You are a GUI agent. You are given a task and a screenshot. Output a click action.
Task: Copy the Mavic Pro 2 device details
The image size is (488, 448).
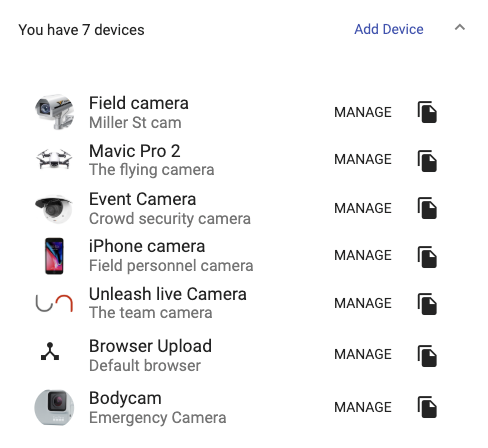427,161
